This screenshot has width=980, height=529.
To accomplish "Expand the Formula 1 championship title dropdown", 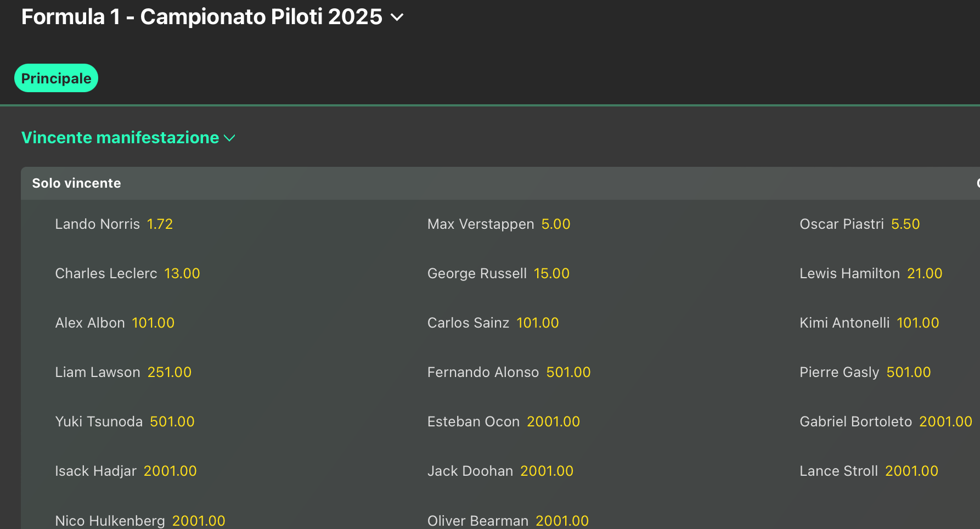I will click(397, 18).
